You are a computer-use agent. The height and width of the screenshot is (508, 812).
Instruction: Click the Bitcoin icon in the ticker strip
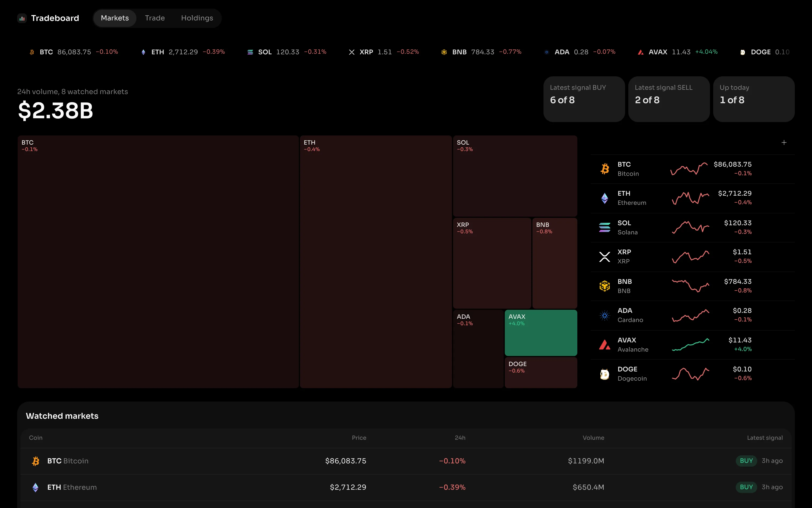tap(32, 52)
